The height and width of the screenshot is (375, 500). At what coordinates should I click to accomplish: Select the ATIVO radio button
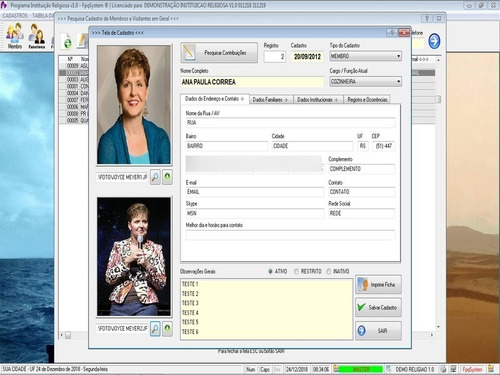(x=270, y=271)
